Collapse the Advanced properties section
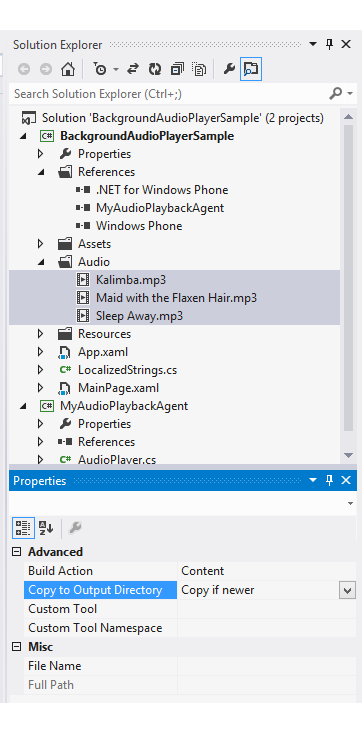This screenshot has width=362, height=733. [17, 552]
